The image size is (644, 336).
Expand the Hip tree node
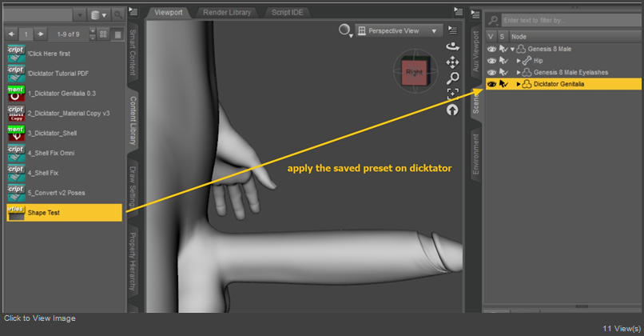(519, 61)
